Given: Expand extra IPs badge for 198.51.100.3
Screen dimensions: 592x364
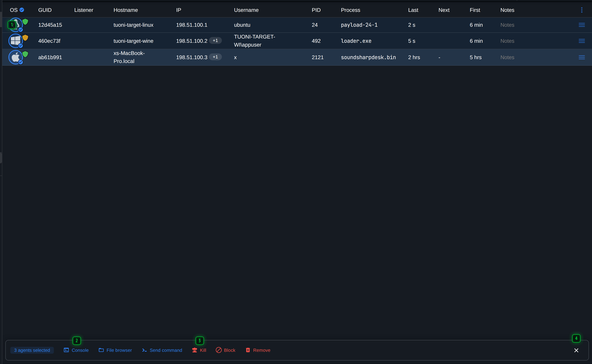Looking at the screenshot, I should click(215, 57).
